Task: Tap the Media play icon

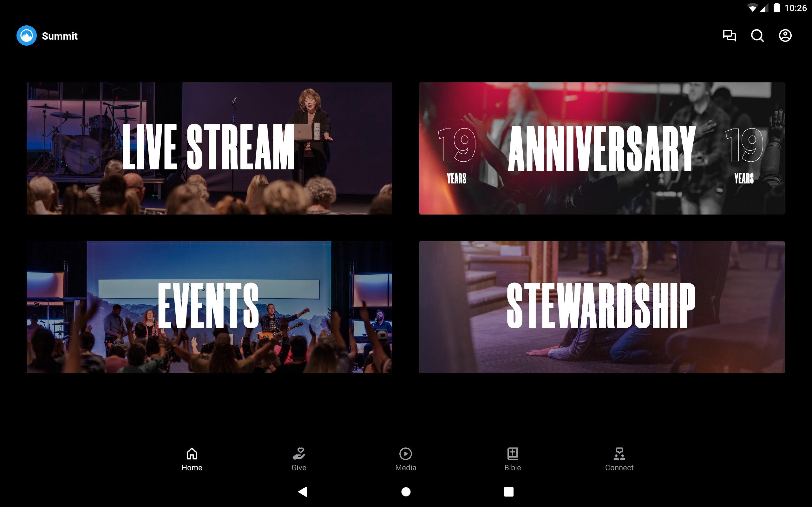Action: click(405, 453)
